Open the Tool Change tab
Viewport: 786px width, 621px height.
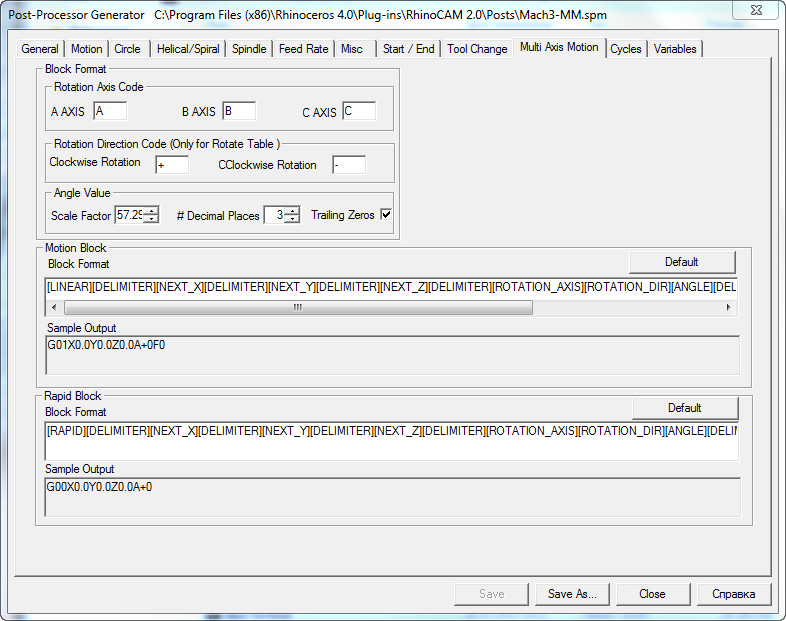pyautogui.click(x=477, y=49)
